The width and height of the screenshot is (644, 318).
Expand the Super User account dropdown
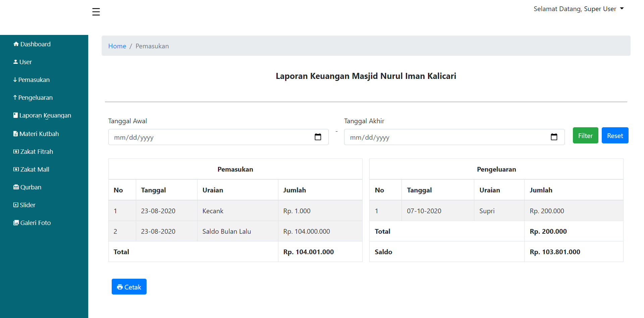(578, 9)
